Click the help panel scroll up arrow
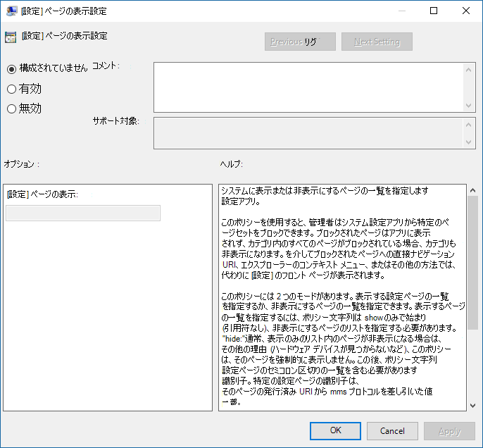The image size is (483, 448). [473, 190]
